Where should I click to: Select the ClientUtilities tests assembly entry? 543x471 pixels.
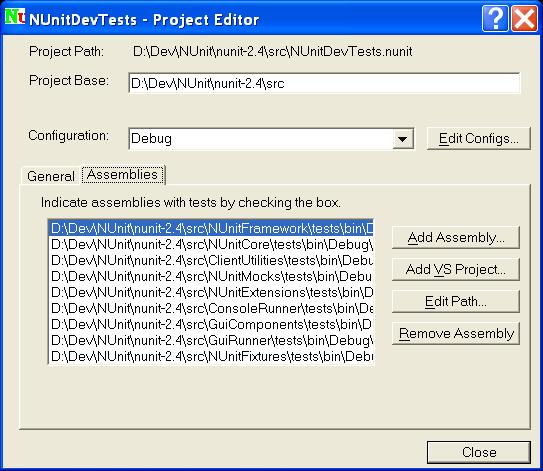tap(211, 260)
